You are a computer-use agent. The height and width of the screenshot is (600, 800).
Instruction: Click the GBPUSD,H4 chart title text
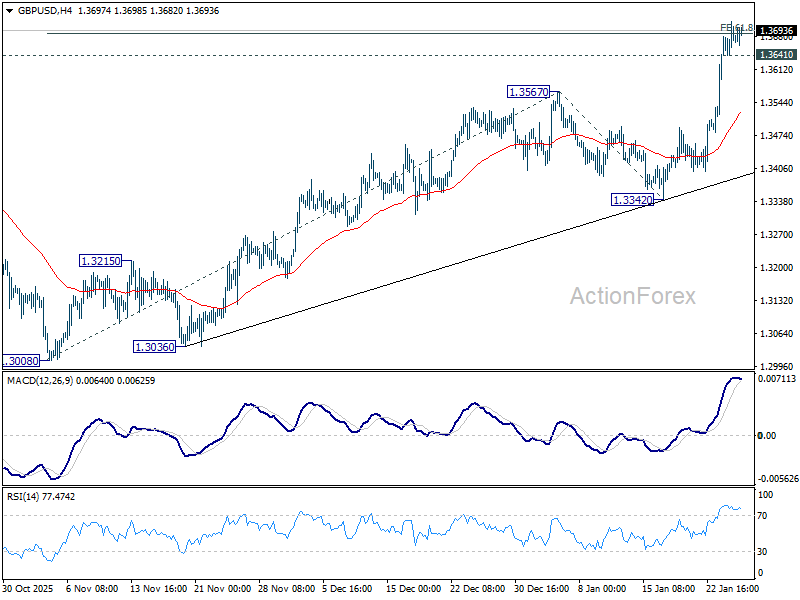pos(45,11)
